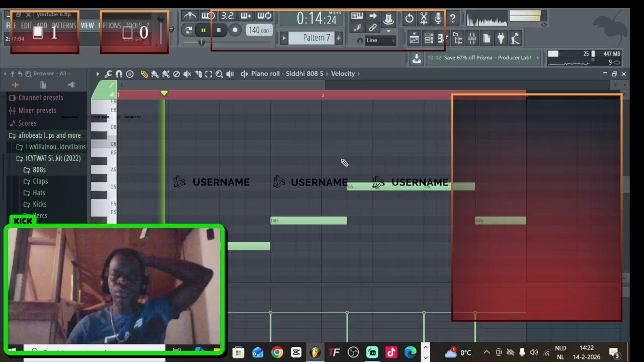Screen dimensions: 644x362
Task: Open the VIEW menu
Action: [88, 26]
